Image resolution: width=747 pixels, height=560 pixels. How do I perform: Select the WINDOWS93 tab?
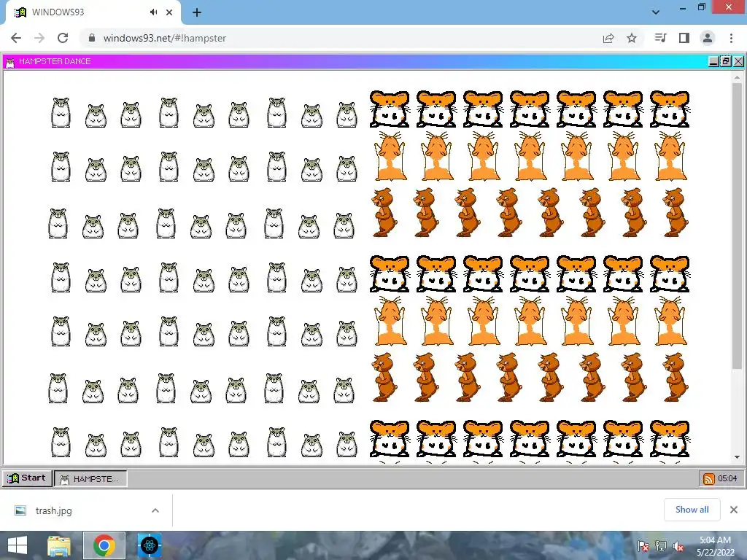93,12
